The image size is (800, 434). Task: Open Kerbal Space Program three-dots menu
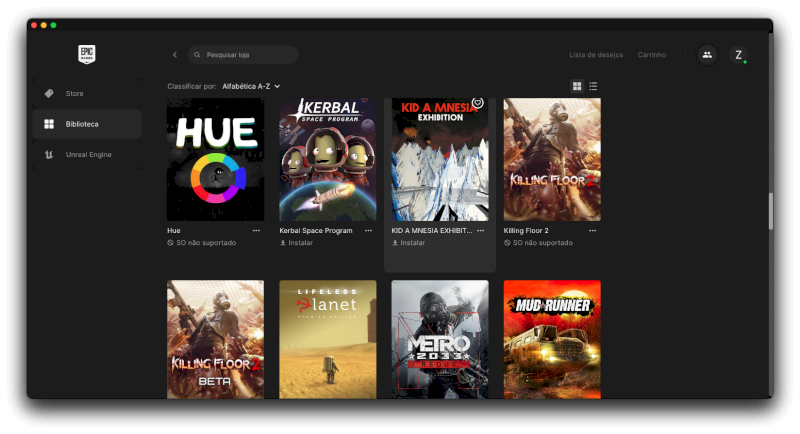(x=368, y=231)
